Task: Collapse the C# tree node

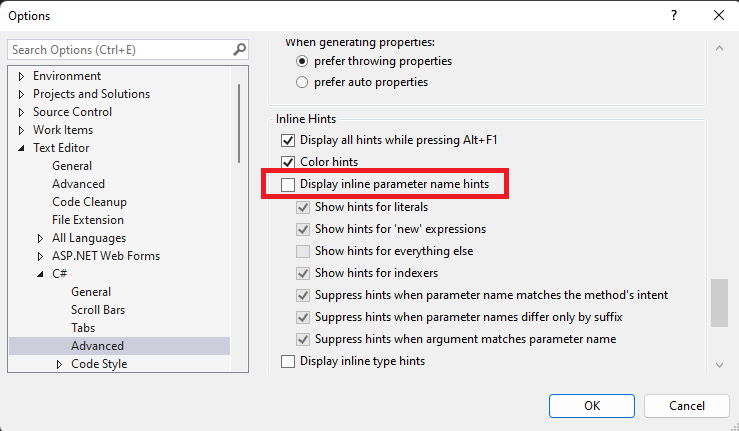Action: 41,274
